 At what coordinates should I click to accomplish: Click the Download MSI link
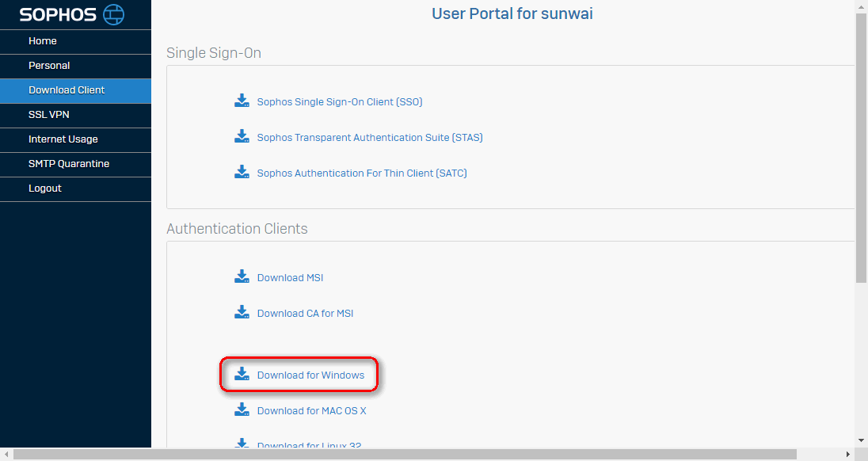point(290,278)
